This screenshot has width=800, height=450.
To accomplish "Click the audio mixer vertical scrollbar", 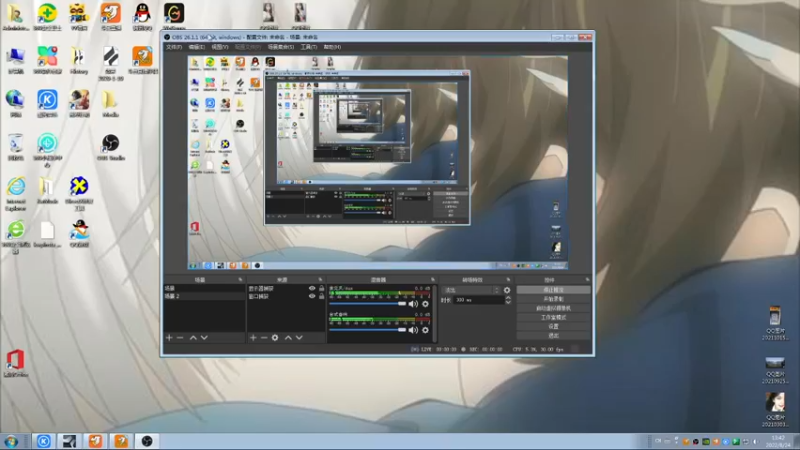I will [x=435, y=313].
